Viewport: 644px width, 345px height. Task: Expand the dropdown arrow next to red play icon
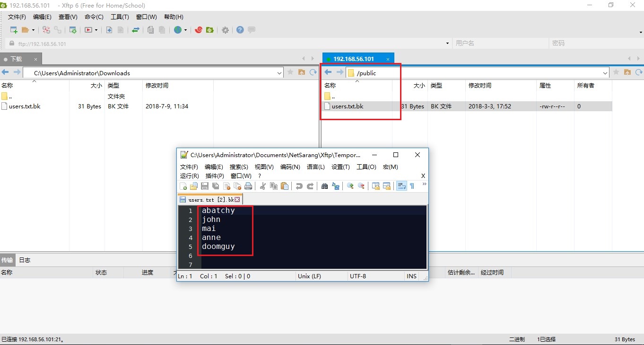point(96,30)
